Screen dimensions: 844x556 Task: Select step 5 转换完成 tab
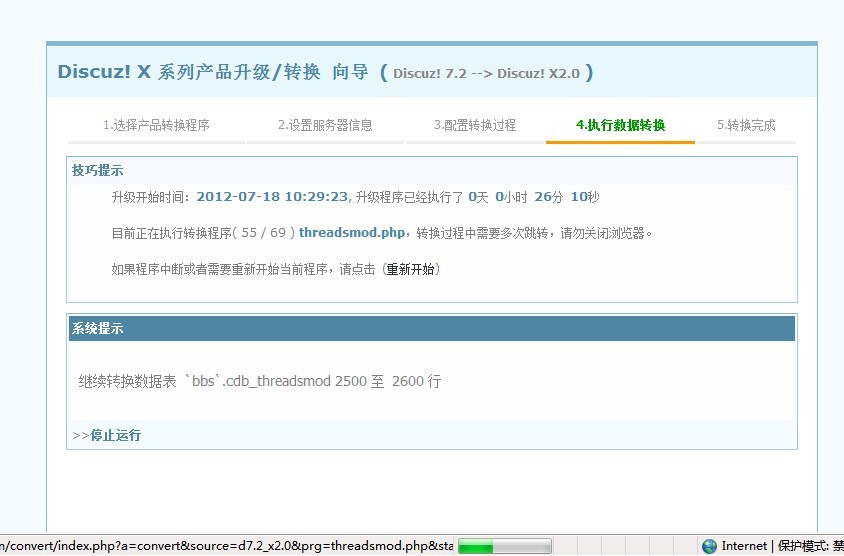pyautogui.click(x=746, y=125)
